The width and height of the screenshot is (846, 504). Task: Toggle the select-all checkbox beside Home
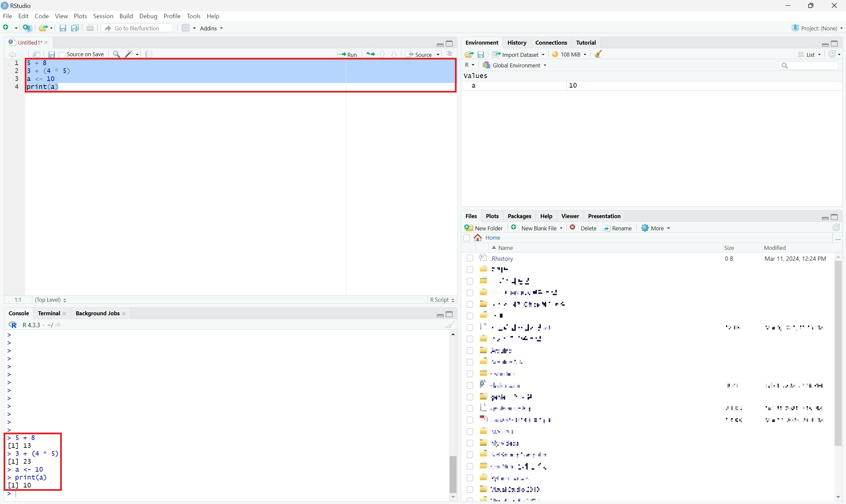(x=467, y=238)
